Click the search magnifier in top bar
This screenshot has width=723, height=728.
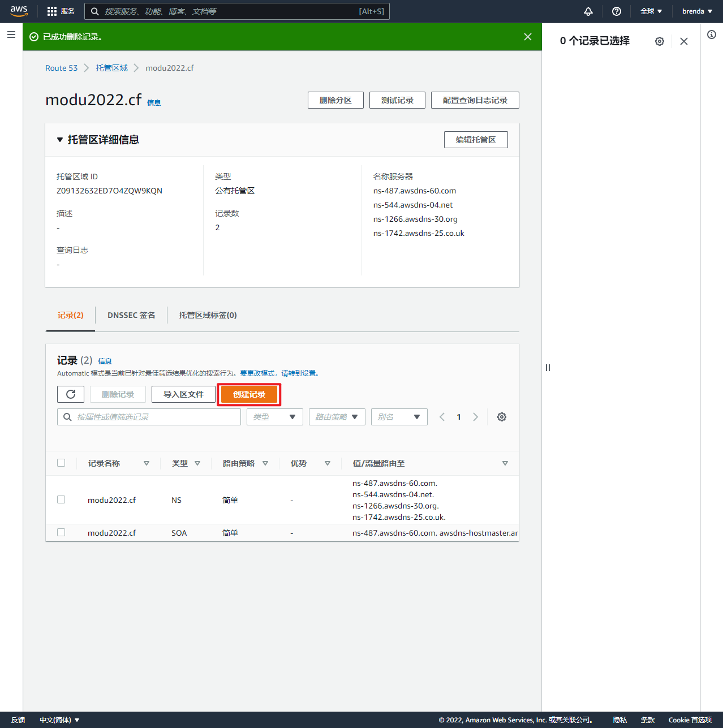coord(95,11)
